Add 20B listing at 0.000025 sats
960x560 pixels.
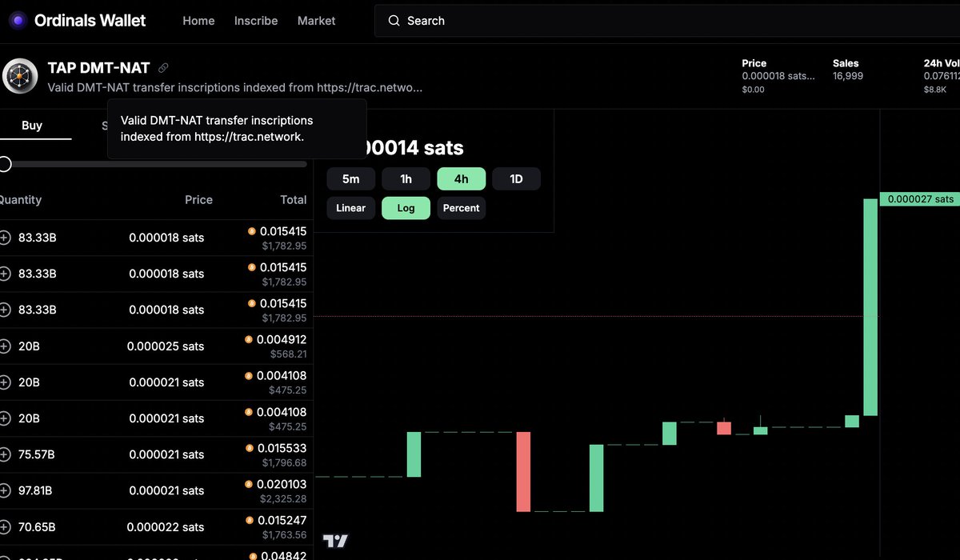(x=5, y=346)
